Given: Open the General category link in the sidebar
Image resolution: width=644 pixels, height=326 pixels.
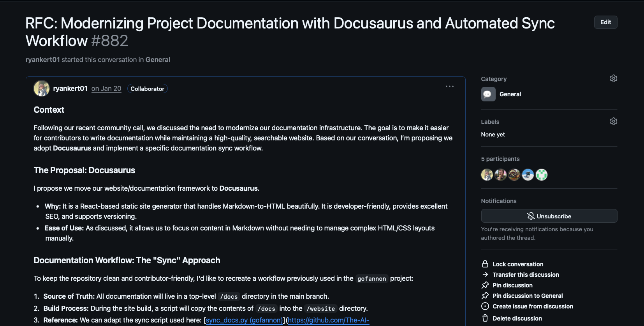Looking at the screenshot, I should click(x=510, y=94).
